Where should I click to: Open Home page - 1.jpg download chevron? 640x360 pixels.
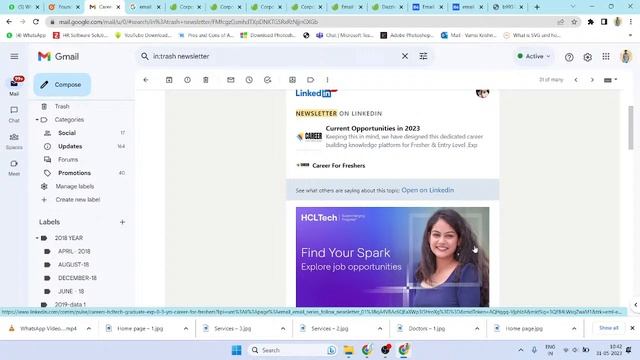(x=186, y=328)
